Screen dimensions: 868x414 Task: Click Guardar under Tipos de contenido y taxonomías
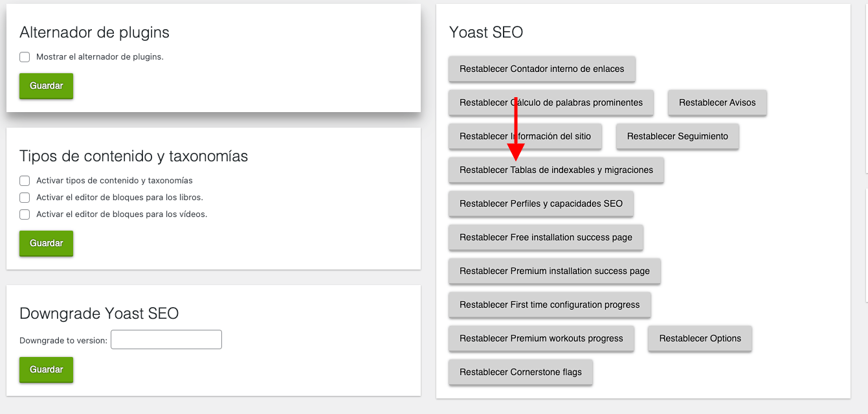coord(46,243)
